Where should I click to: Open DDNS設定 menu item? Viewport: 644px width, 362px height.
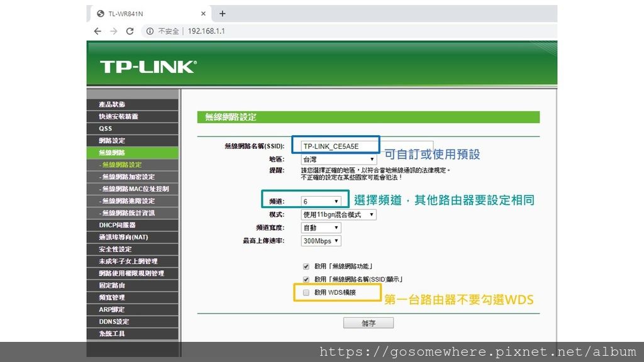pyautogui.click(x=133, y=321)
